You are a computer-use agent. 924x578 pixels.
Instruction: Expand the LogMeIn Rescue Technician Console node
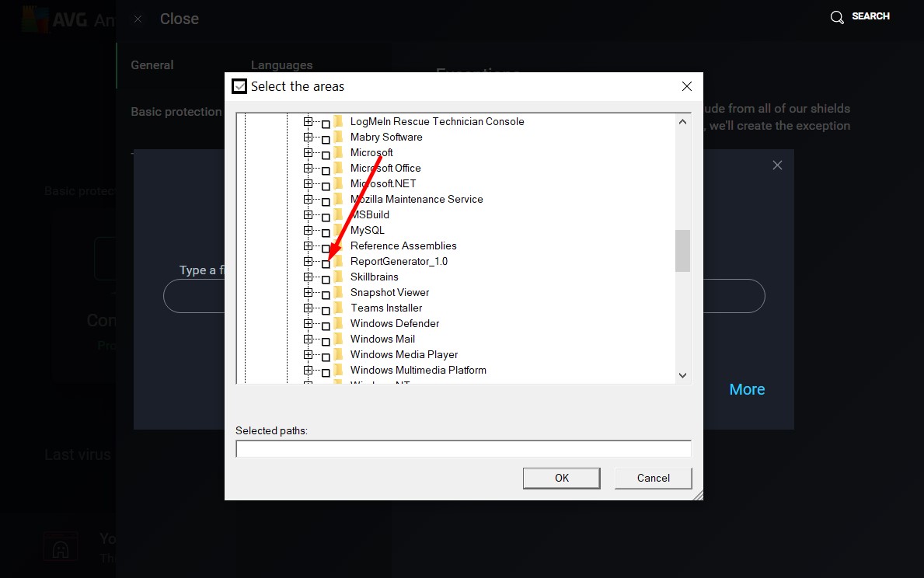click(x=308, y=121)
